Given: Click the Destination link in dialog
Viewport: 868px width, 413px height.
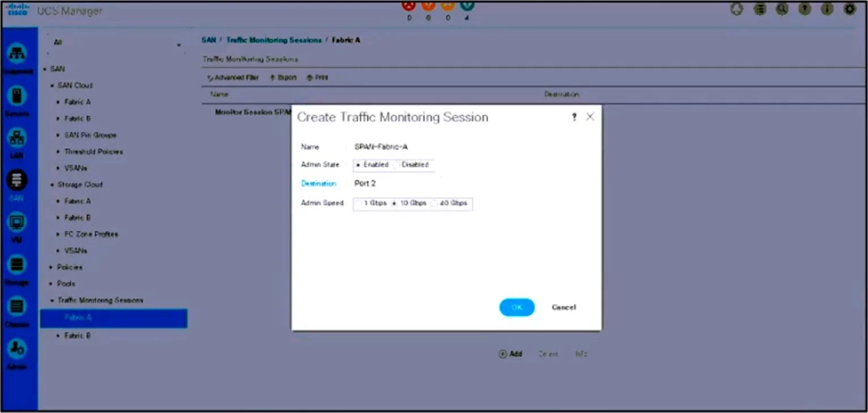Looking at the screenshot, I should pos(319,183).
